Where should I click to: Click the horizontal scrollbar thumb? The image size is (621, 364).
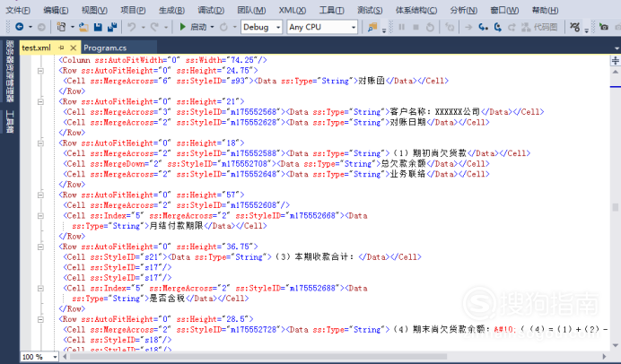[258, 357]
